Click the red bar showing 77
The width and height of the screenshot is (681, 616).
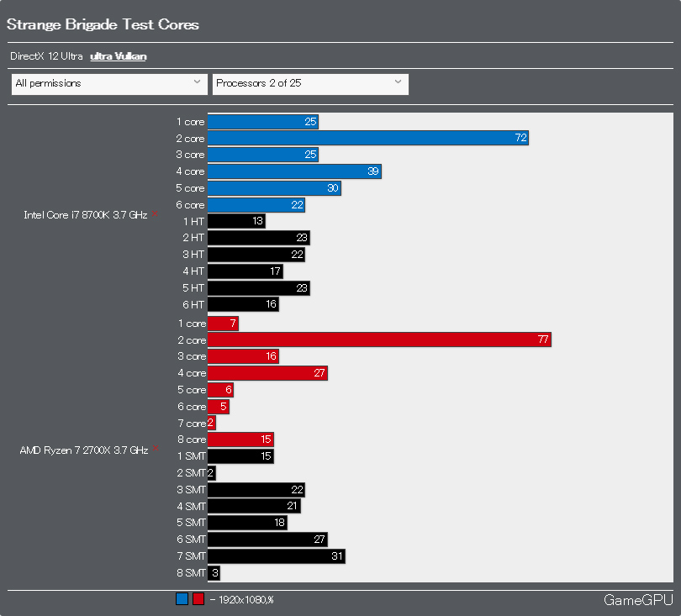[379, 340]
